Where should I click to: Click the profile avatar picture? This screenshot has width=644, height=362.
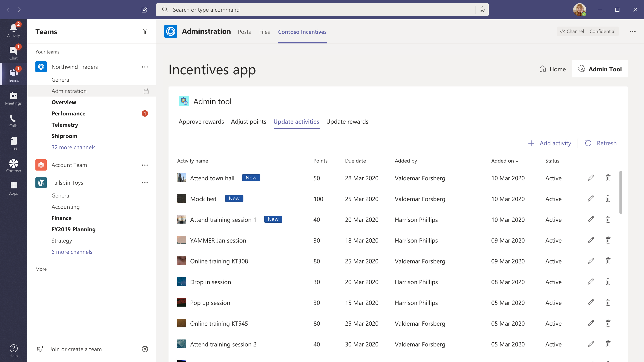pyautogui.click(x=579, y=10)
